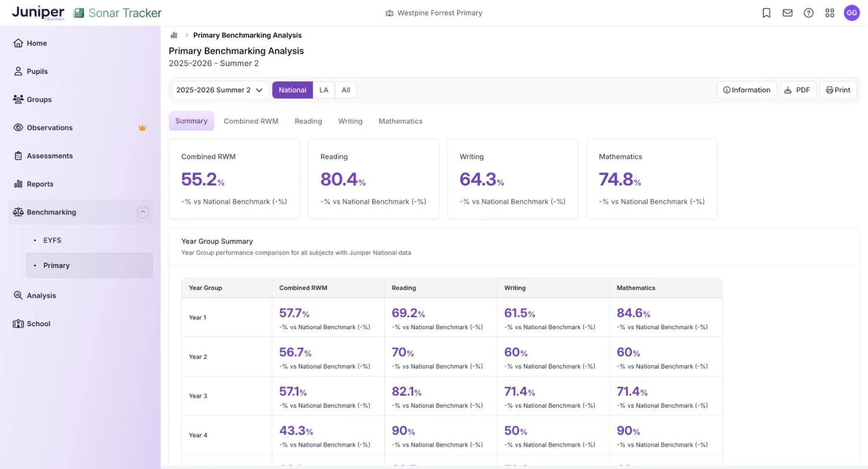The height and width of the screenshot is (469, 868).
Task: Click the crown icon beside Observations
Action: click(x=143, y=128)
